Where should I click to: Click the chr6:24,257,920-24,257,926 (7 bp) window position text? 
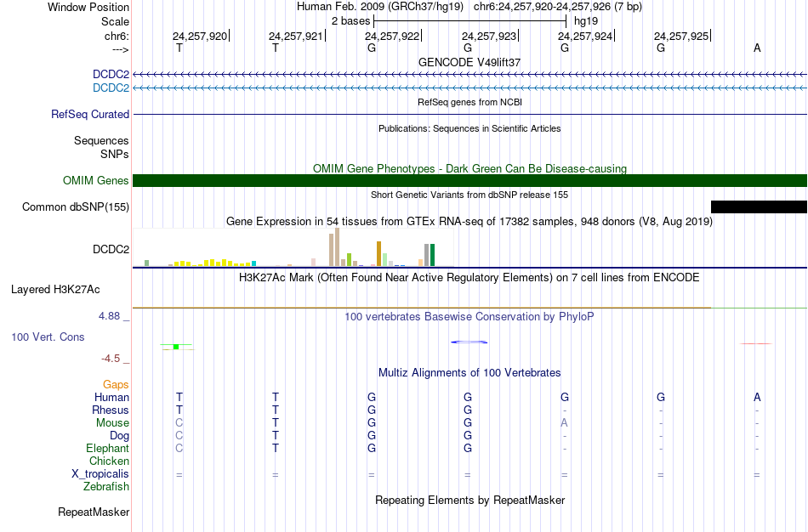tap(558, 7)
